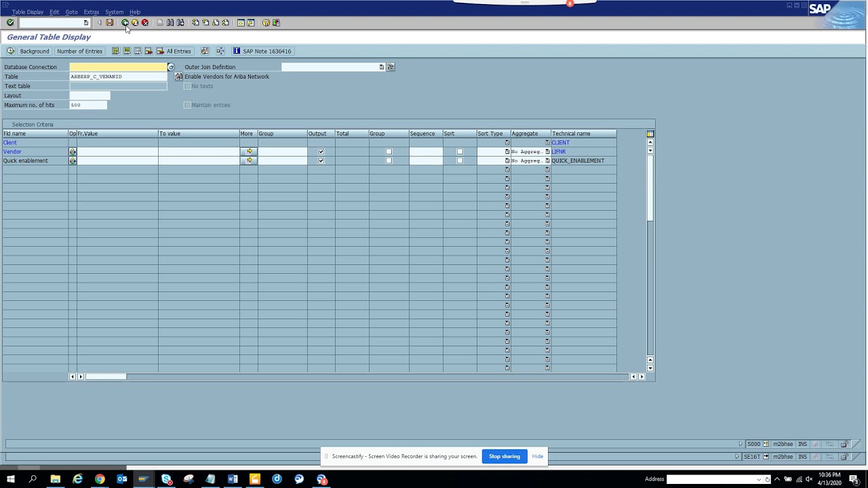Click the All Entries button
868x488 pixels.
tap(174, 52)
